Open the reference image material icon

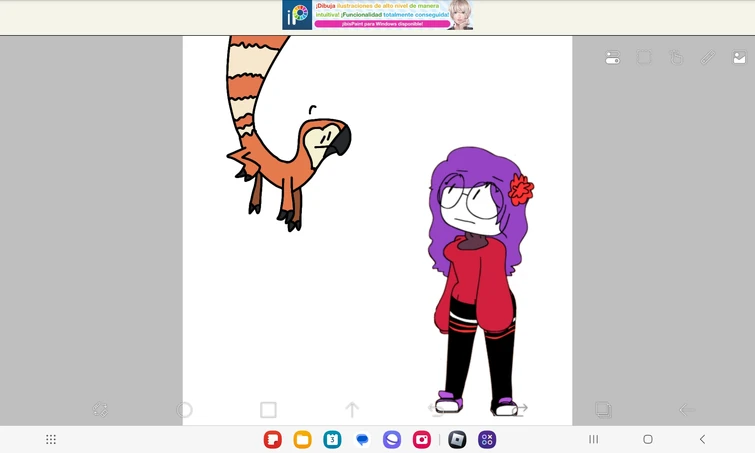739,58
